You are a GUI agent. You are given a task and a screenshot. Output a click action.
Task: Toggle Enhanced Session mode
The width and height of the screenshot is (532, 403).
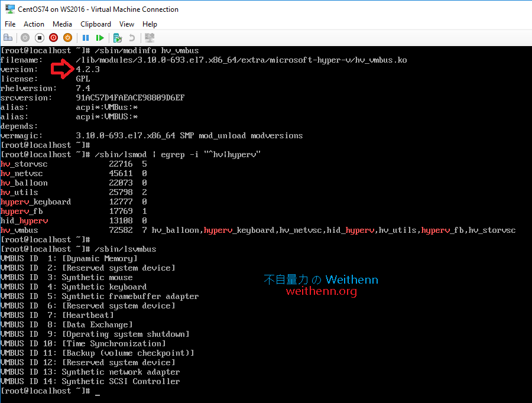pos(150,37)
